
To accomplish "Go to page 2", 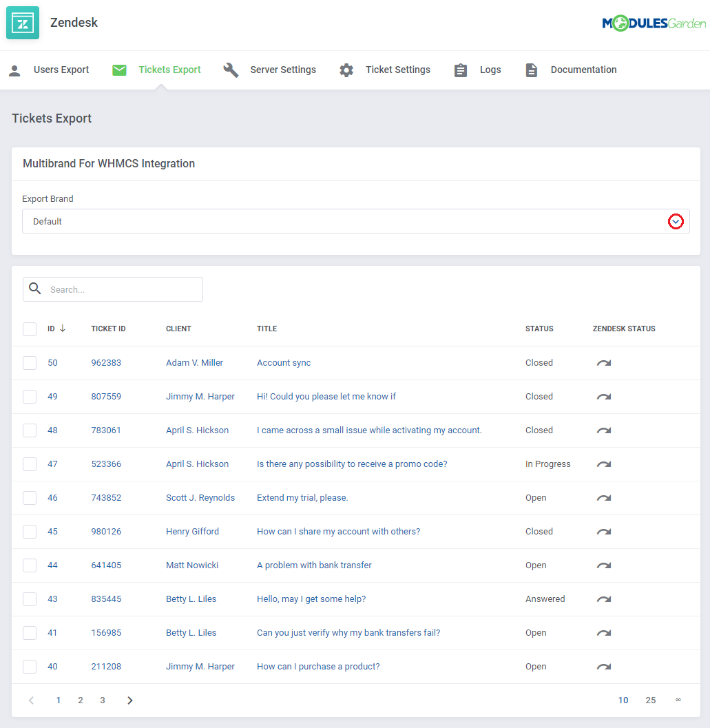I will 81,700.
